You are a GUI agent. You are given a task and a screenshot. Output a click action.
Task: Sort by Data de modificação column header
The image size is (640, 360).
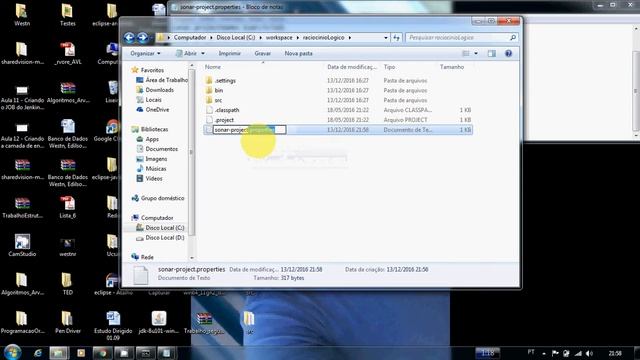tap(352, 67)
